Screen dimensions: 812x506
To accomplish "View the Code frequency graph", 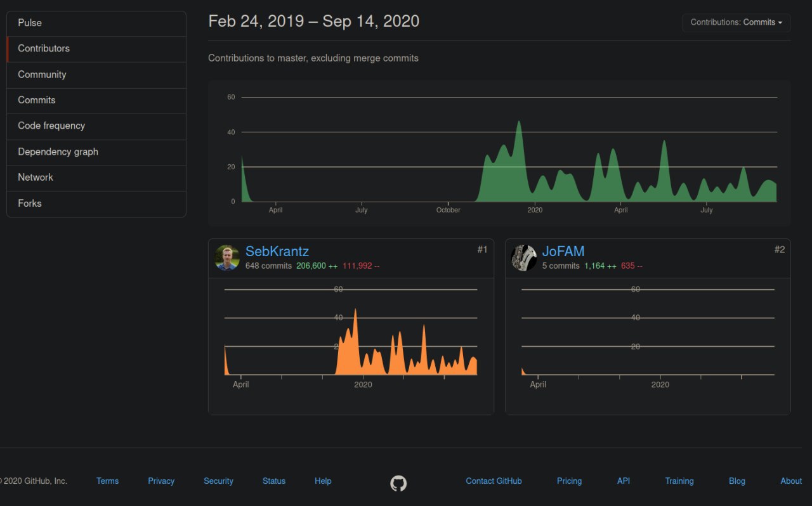I will (x=96, y=126).
